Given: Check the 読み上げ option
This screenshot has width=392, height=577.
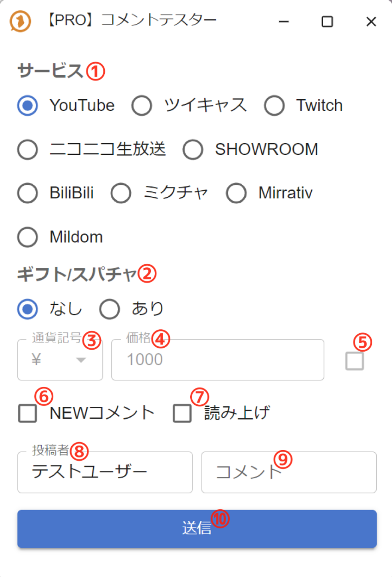Looking at the screenshot, I should (x=182, y=413).
